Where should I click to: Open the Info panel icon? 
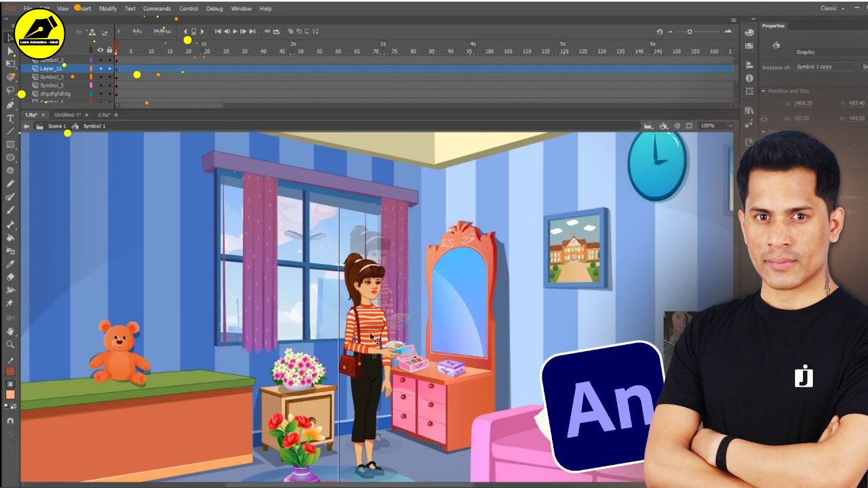tap(749, 78)
